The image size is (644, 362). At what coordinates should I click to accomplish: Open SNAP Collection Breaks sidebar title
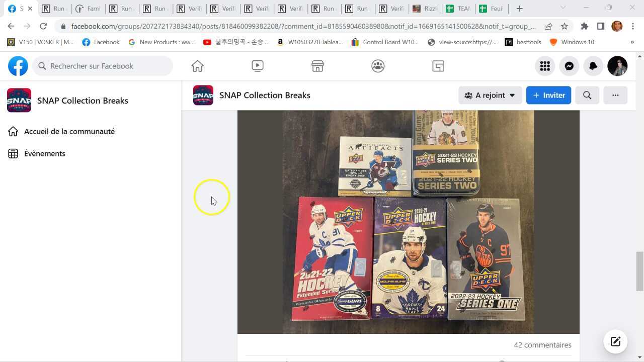83,101
